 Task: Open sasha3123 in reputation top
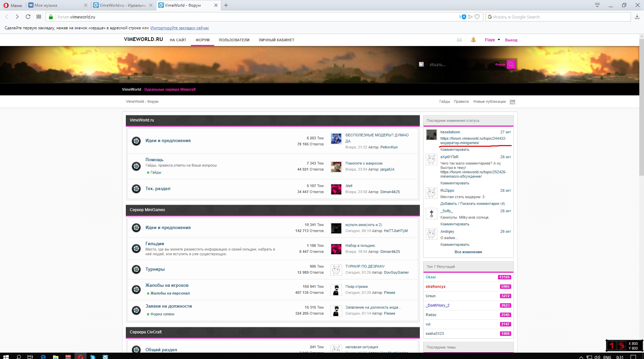coord(435,333)
